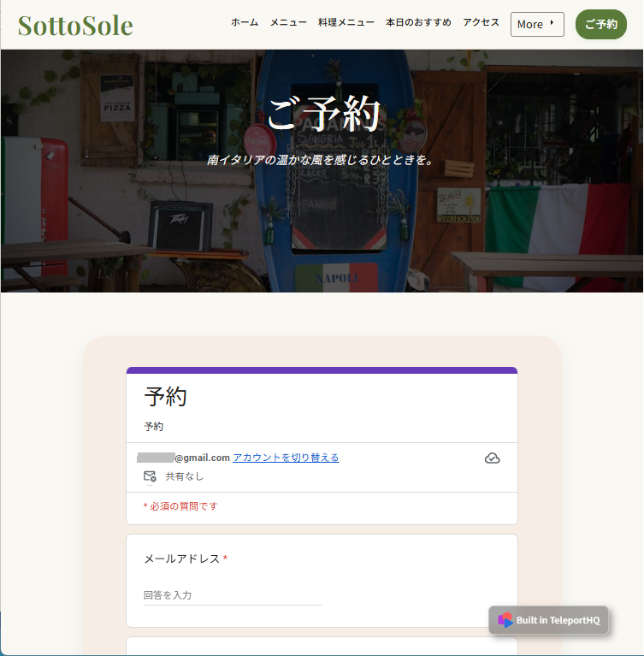
Task: Click the 共有なし mail icon
Action: click(x=150, y=476)
